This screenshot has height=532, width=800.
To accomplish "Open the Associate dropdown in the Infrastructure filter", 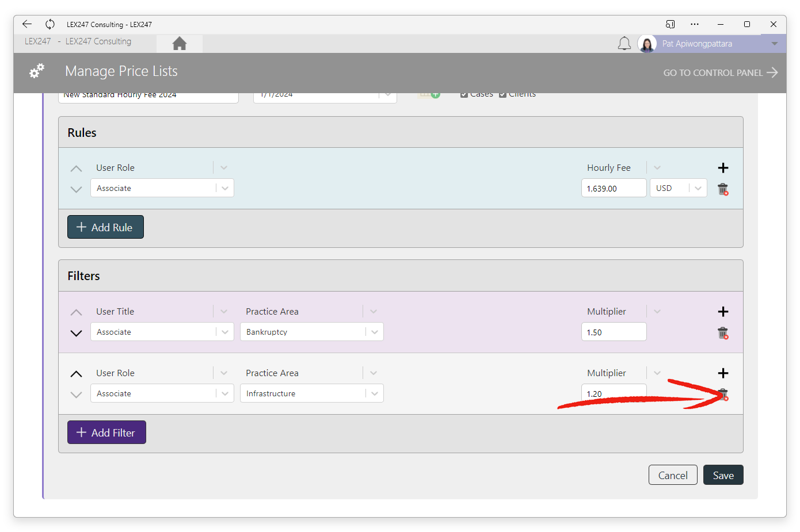I will pos(162,393).
